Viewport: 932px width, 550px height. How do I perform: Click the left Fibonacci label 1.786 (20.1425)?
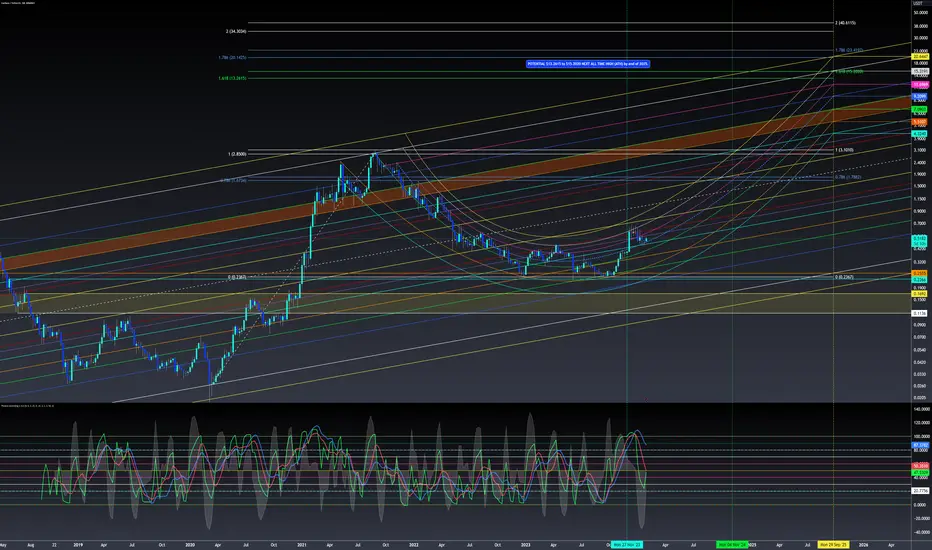click(x=232, y=58)
